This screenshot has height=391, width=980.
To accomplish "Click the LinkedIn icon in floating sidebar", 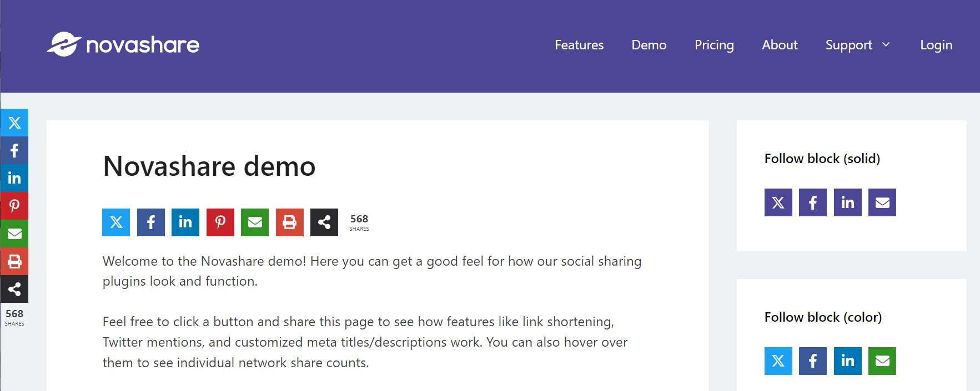I will [14, 178].
